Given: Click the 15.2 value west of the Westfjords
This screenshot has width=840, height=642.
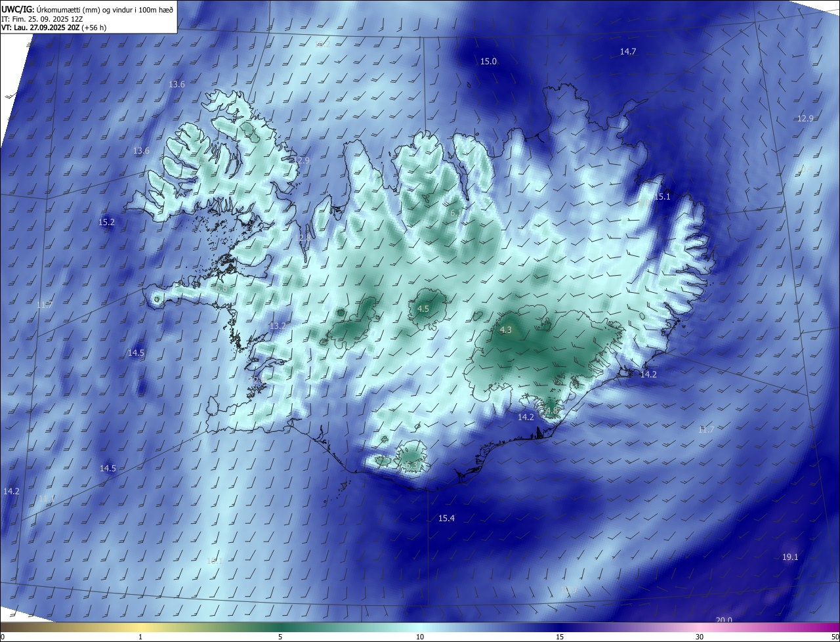Looking at the screenshot, I should [x=106, y=223].
